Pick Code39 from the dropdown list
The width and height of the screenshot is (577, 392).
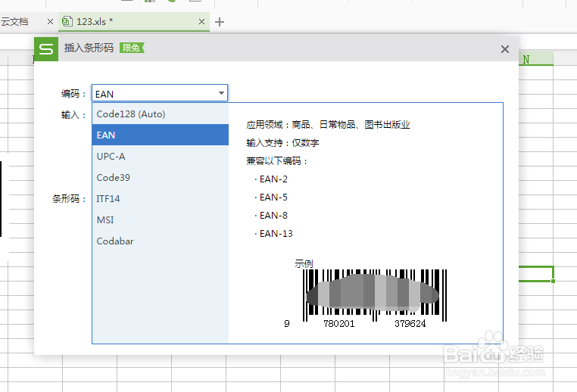(x=161, y=177)
